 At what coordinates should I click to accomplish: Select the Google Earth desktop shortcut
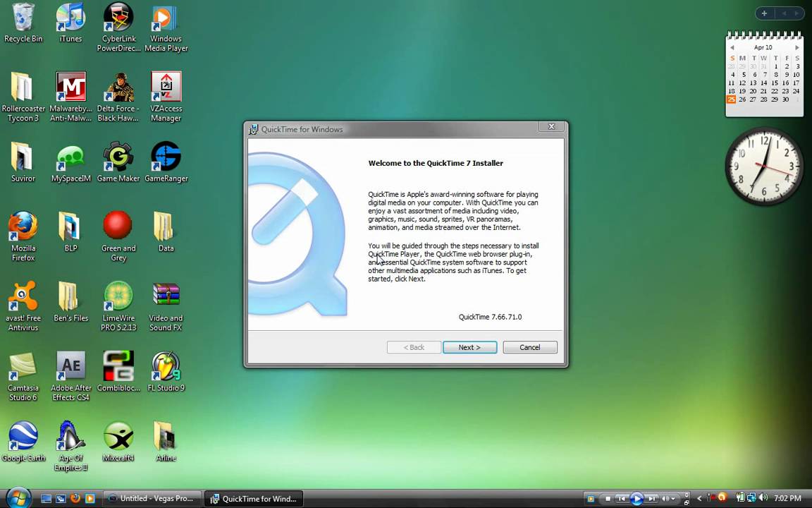pyautogui.click(x=23, y=442)
